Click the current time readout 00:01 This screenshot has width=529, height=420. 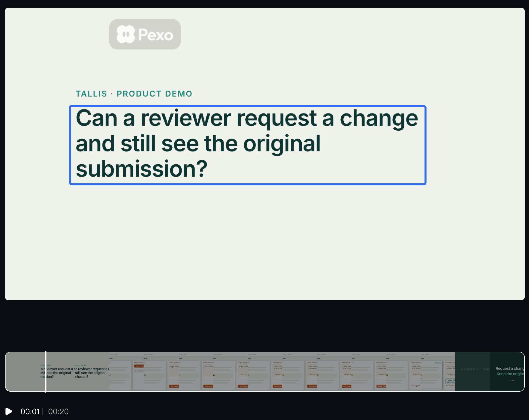[x=30, y=411]
